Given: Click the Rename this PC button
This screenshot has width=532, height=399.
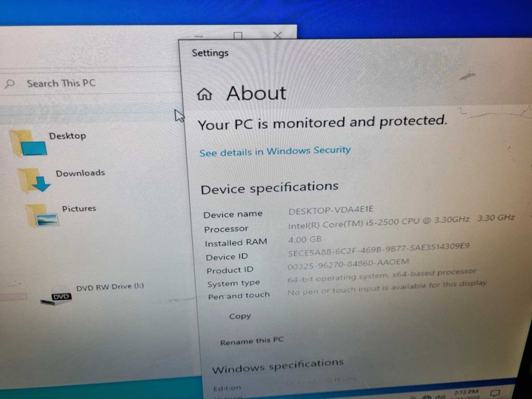Looking at the screenshot, I should tap(251, 341).
